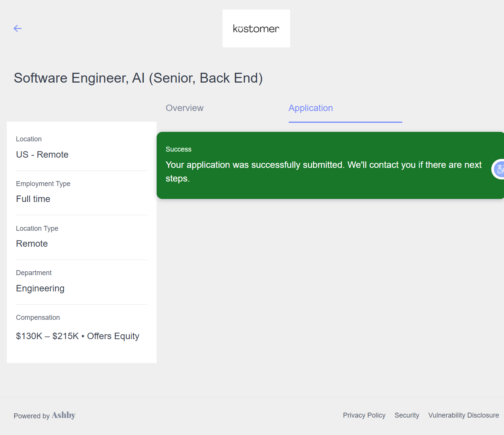504x435 pixels.
Task: Select the Application tab
Action: point(311,108)
